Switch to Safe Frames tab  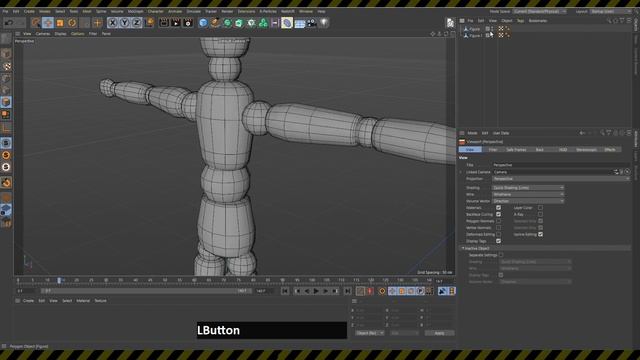click(x=516, y=150)
